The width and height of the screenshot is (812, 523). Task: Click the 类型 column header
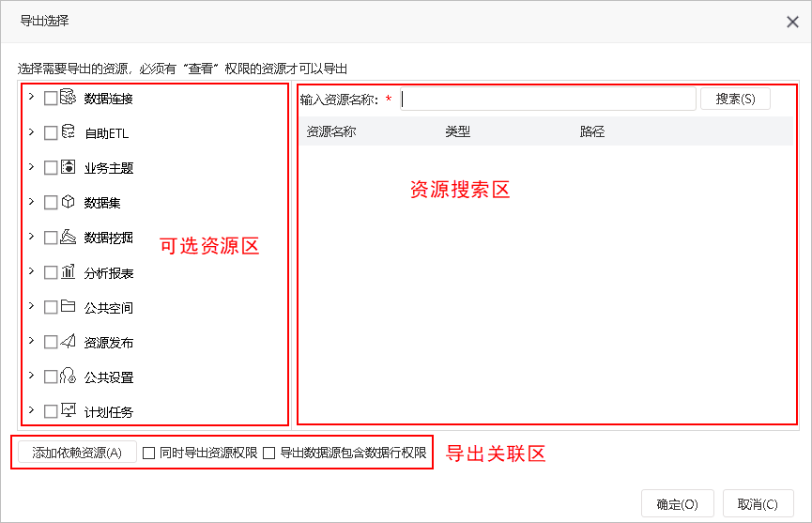458,131
